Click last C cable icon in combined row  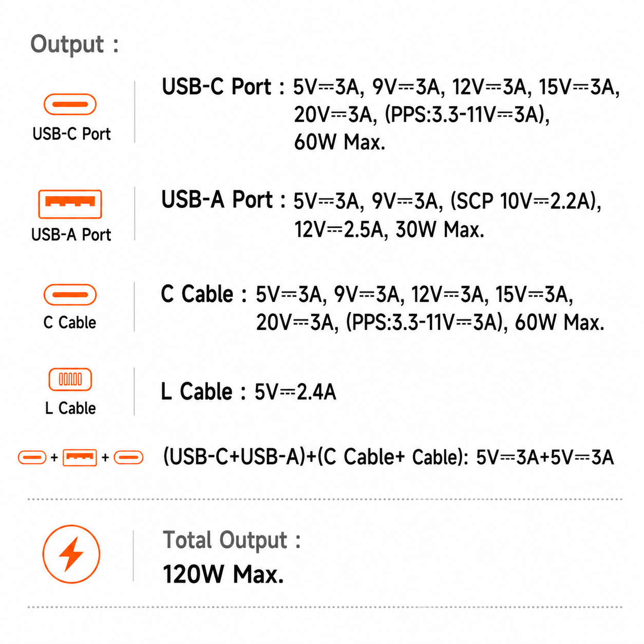coord(128,457)
